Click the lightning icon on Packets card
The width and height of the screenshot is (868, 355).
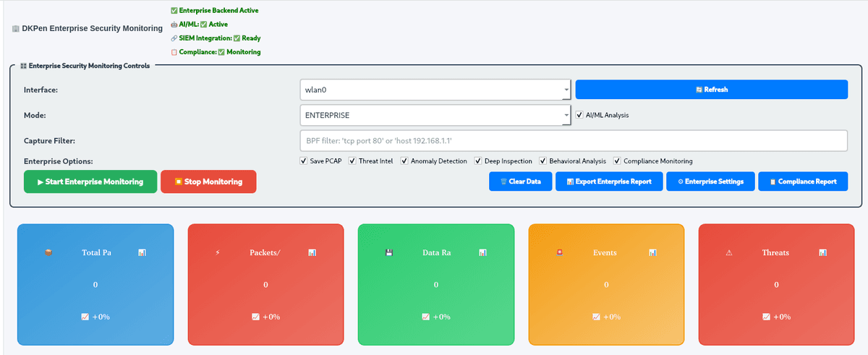point(218,253)
